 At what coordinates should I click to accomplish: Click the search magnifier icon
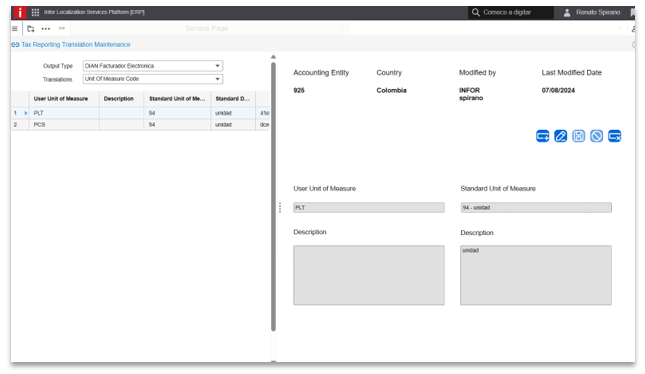pyautogui.click(x=476, y=12)
